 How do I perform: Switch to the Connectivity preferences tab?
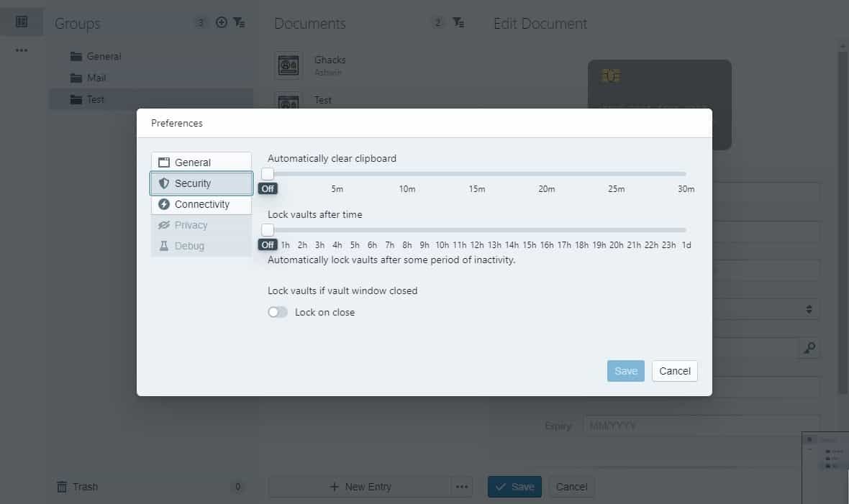click(201, 204)
